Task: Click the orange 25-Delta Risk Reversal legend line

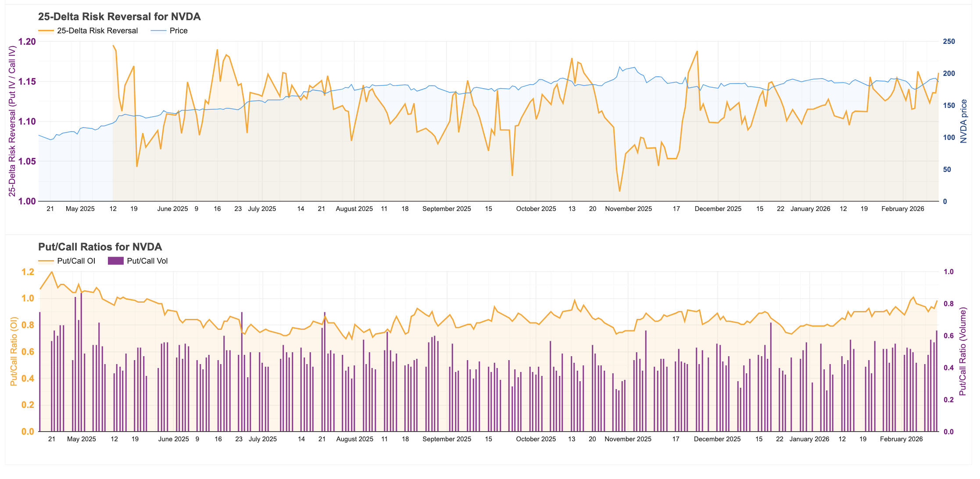Action: point(46,31)
